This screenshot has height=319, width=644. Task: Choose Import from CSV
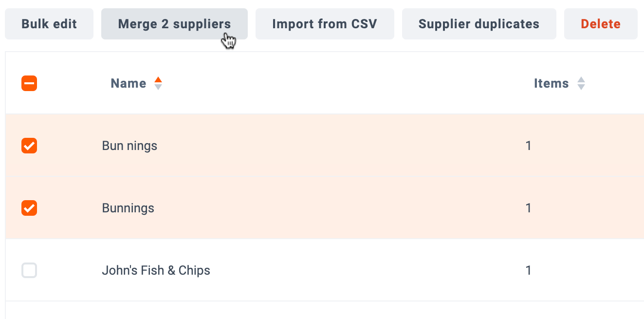click(x=325, y=24)
